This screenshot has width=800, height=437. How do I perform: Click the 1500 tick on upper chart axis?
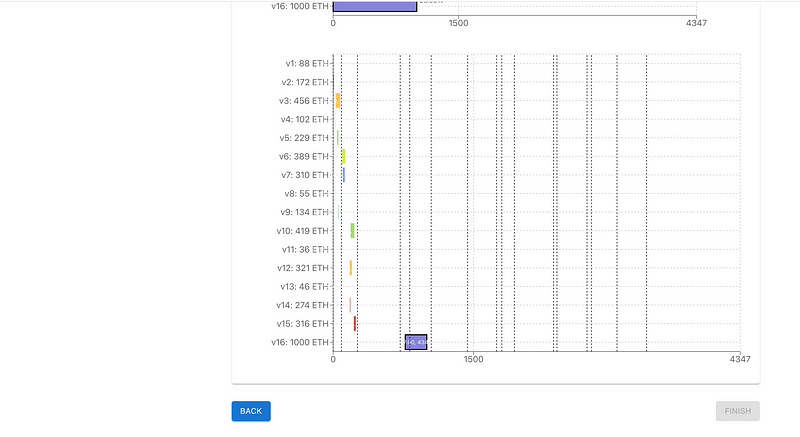point(458,23)
